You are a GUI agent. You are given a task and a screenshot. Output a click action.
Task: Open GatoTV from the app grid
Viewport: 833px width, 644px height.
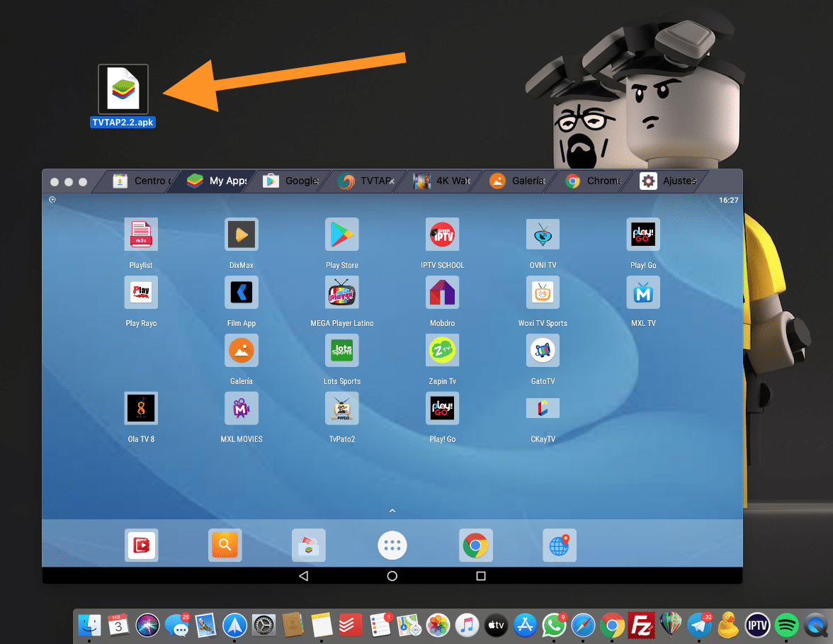[543, 350]
